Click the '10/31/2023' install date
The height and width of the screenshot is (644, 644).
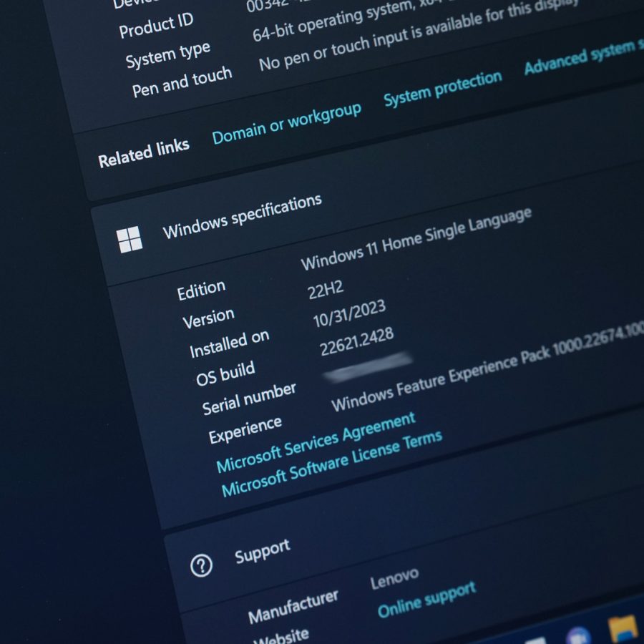click(x=349, y=313)
